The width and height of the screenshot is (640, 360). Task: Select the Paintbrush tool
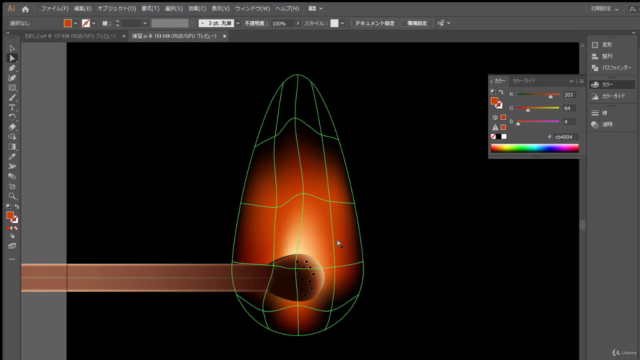[12, 98]
